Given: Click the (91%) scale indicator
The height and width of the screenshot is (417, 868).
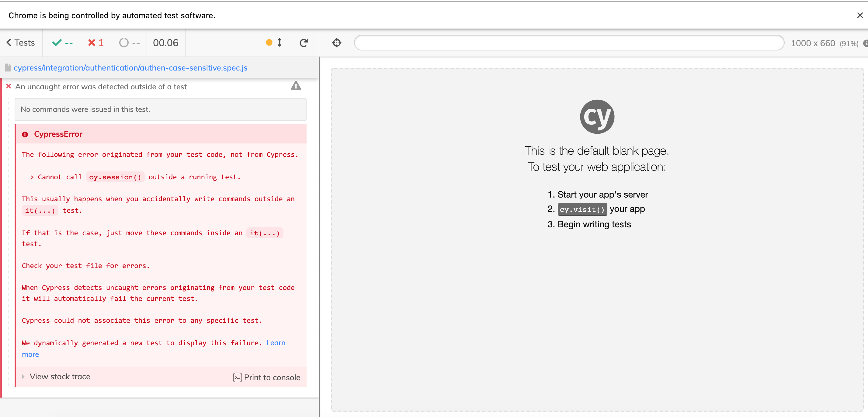Looking at the screenshot, I should (x=849, y=43).
